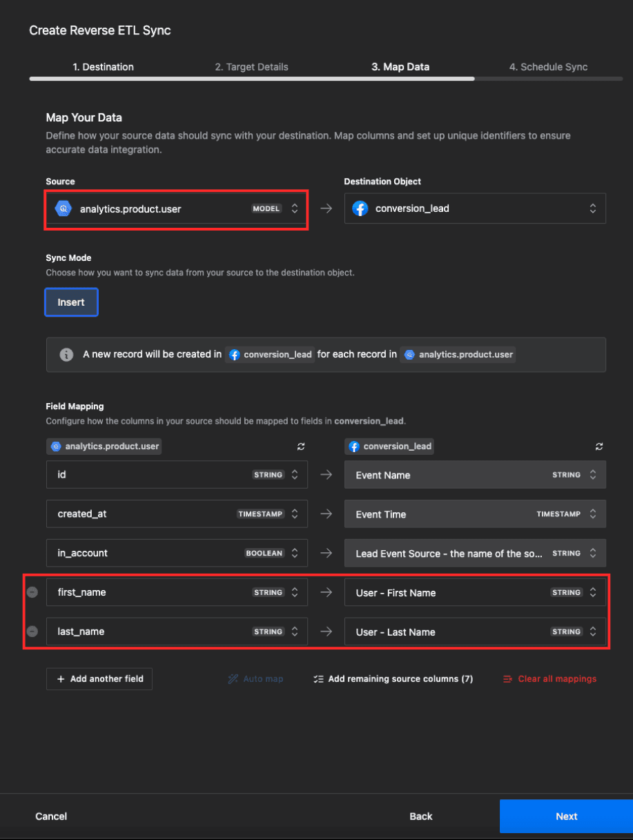This screenshot has height=840, width=633.
Task: Click the Add remaining source columns list icon
Action: (x=318, y=678)
